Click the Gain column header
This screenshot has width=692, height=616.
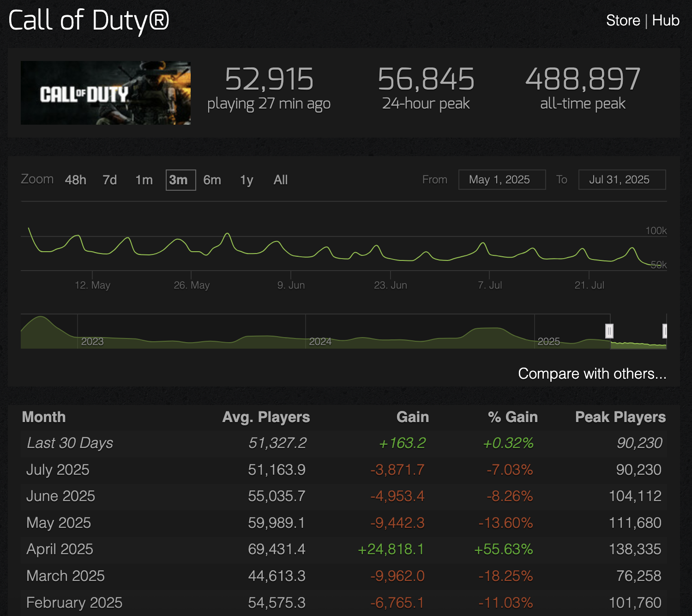pyautogui.click(x=413, y=417)
